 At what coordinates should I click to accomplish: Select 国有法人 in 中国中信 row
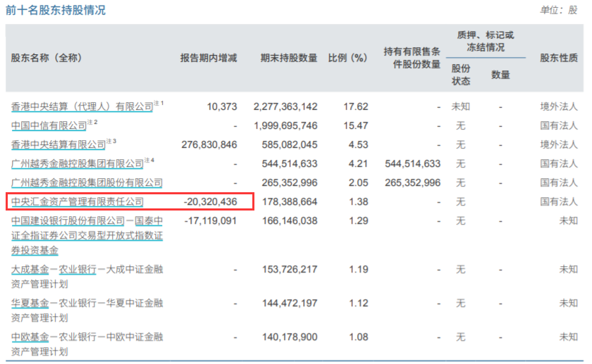[559, 125]
